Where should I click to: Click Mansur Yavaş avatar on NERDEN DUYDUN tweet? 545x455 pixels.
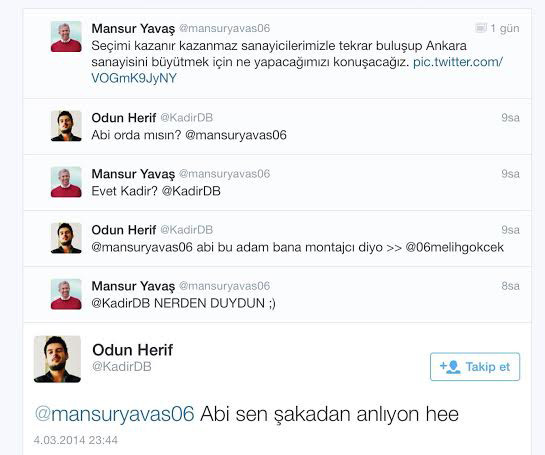tap(66, 294)
